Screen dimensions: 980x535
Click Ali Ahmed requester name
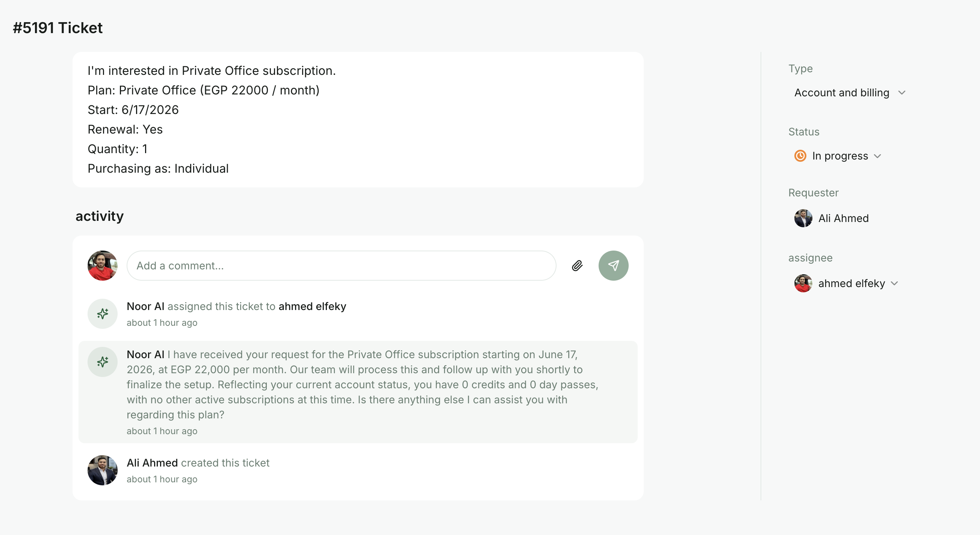coord(844,218)
